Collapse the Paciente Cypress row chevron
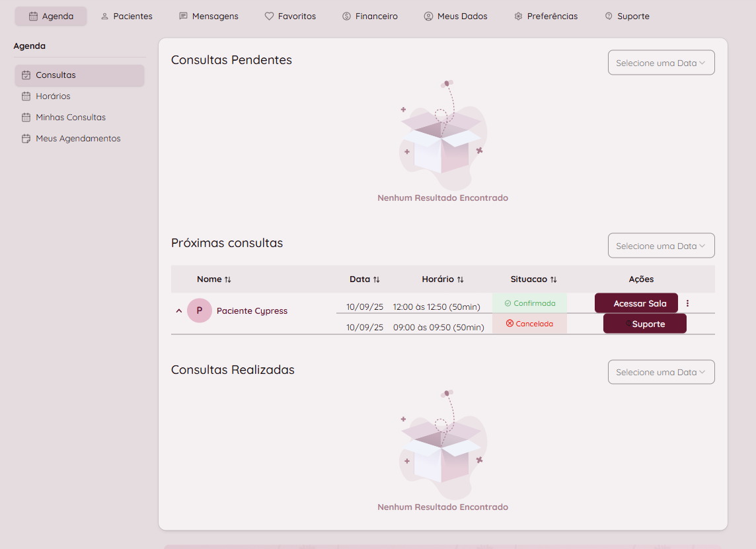The height and width of the screenshot is (549, 756). [179, 311]
